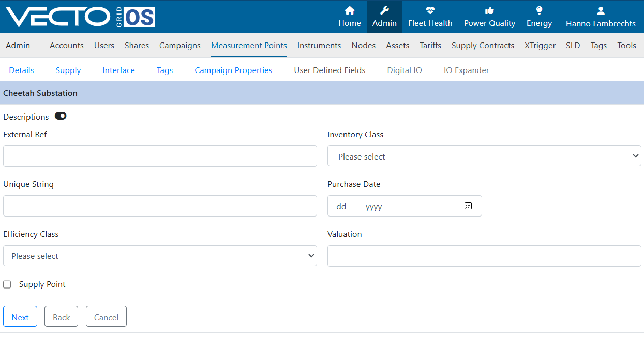The image size is (644, 345).
Task: Open the Home page icon
Action: [350, 10]
